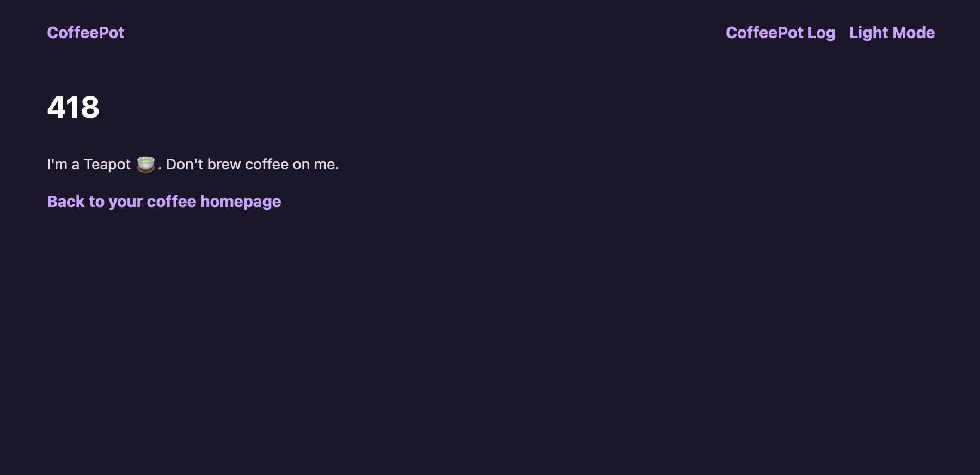Click the teapot emoji icon
Image resolution: width=980 pixels, height=475 pixels.
point(145,164)
